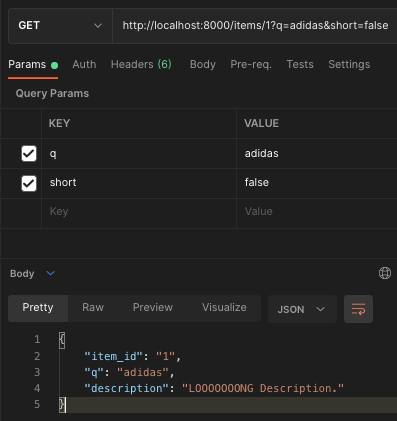Toggle the wrap lines icon
The image size is (397, 421).
358,309
